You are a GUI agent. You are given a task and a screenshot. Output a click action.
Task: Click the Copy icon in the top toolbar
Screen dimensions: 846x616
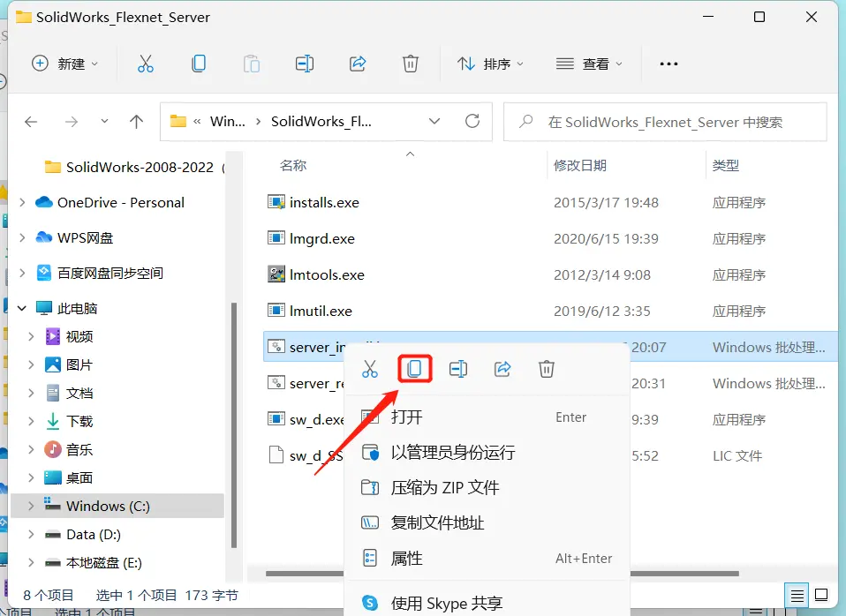tap(199, 64)
